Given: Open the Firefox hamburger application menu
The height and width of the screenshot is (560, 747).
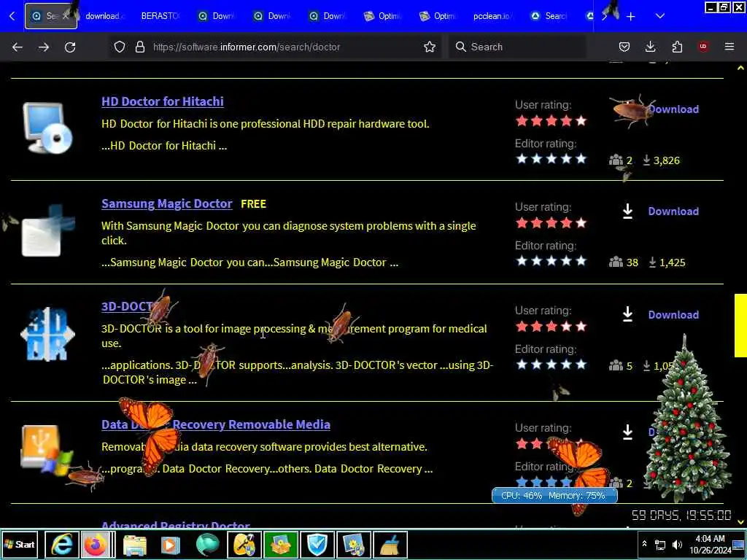Looking at the screenshot, I should [x=729, y=47].
